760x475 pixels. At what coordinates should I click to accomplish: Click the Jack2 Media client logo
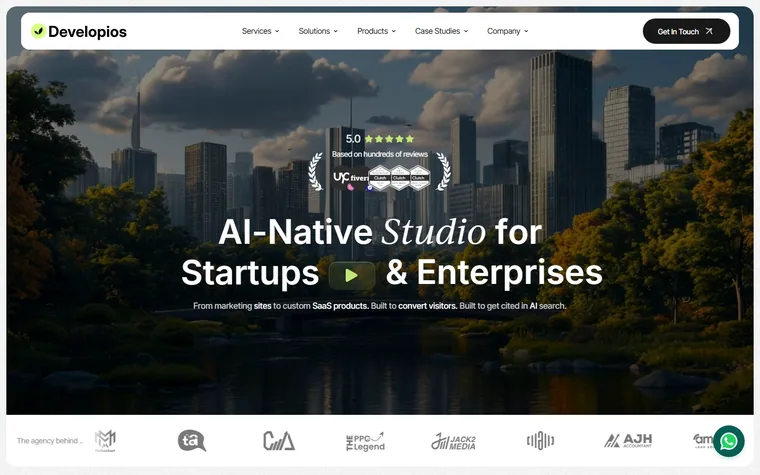pyautogui.click(x=453, y=442)
